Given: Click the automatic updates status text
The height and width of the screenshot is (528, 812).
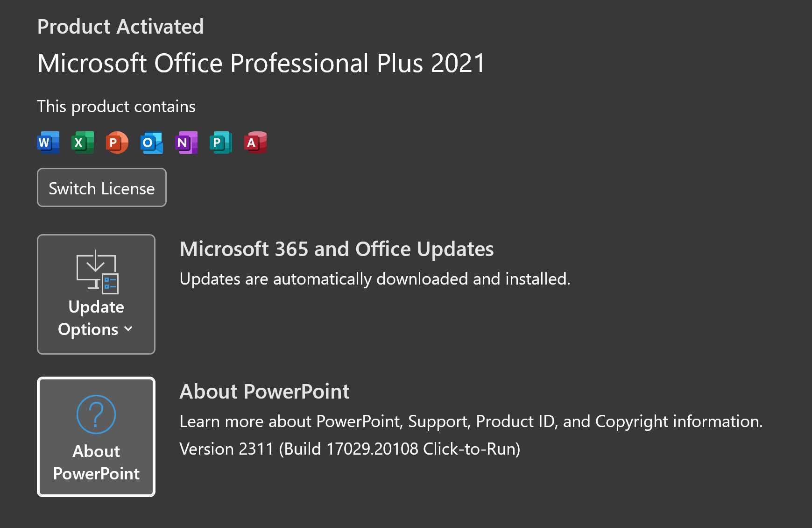Looking at the screenshot, I should (375, 279).
